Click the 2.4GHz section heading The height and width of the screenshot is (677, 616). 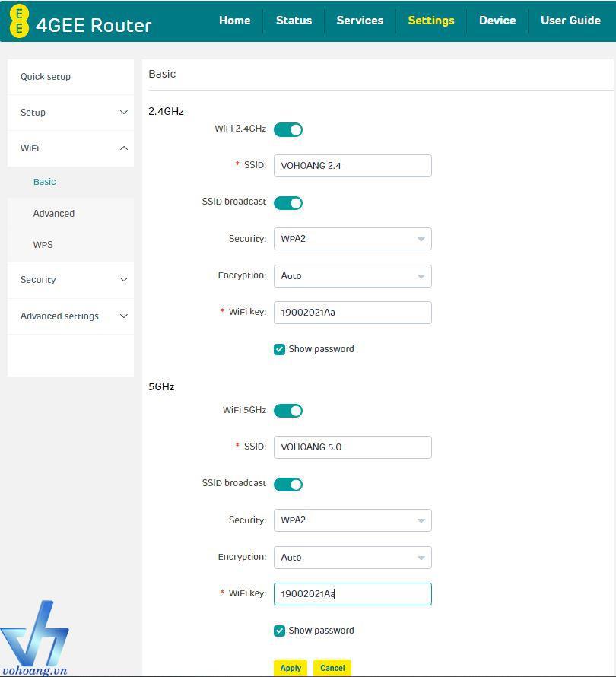[x=167, y=111]
